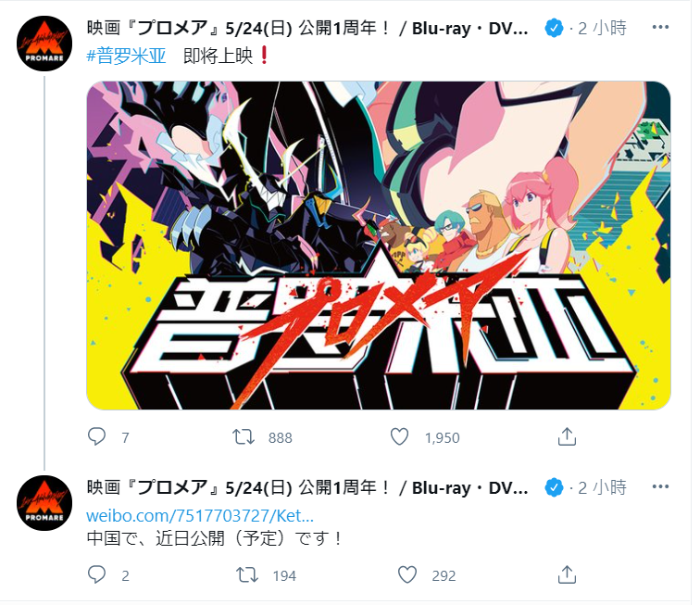Open the Promare poster image
700x605 pixels.
tap(379, 246)
